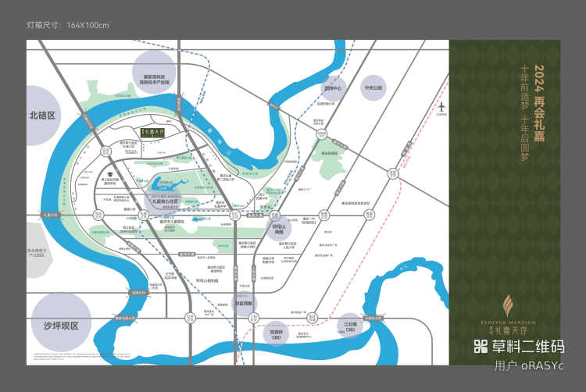Select the 礼嘉核心住区 circle label

click(x=163, y=201)
